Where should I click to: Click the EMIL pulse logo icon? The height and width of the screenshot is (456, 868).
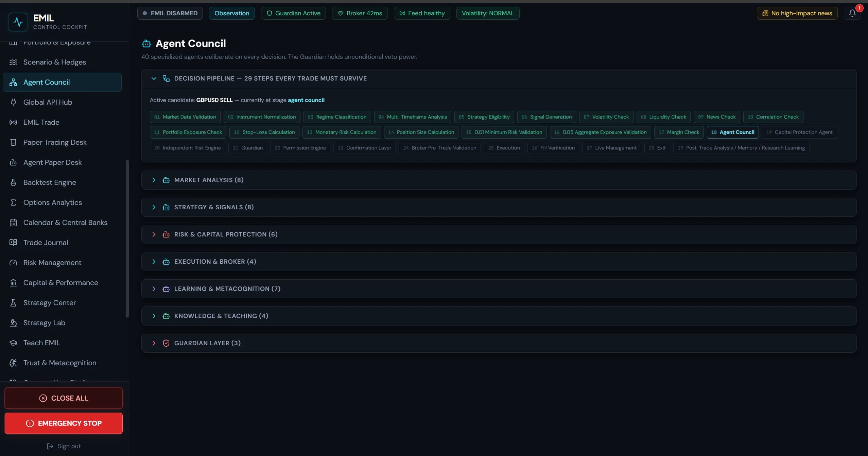(x=18, y=22)
